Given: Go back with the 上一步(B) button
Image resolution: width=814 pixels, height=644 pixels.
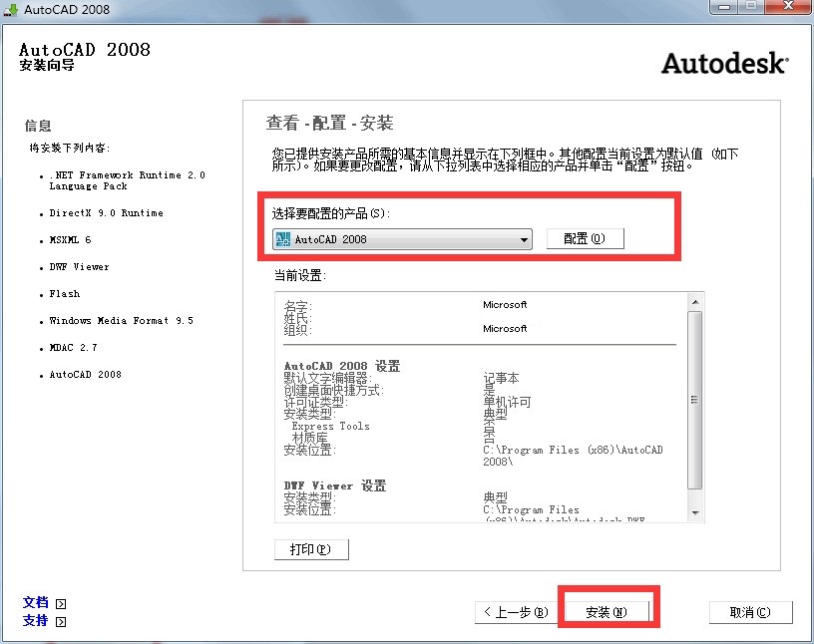Looking at the screenshot, I should pos(515,612).
